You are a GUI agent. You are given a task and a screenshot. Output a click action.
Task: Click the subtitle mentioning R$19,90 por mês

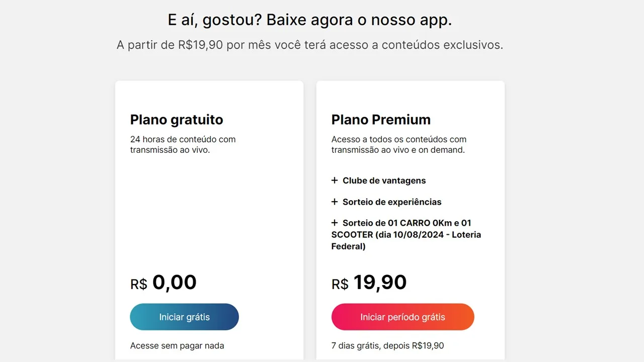pos(310,45)
